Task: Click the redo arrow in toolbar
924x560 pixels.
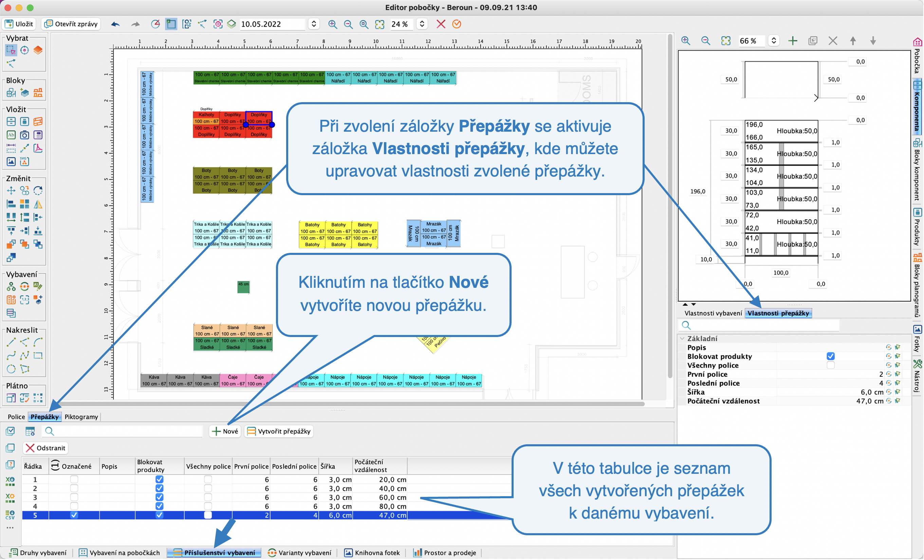Action: click(x=135, y=24)
